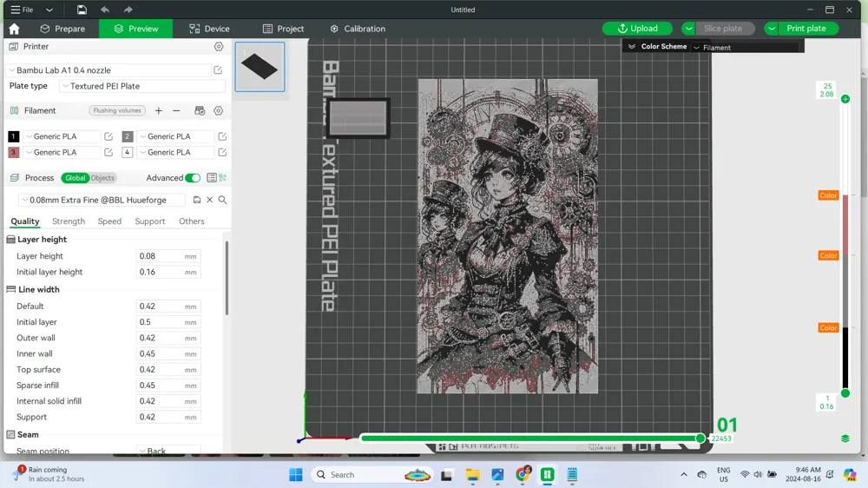Add a layer action with the green plus

point(845,99)
